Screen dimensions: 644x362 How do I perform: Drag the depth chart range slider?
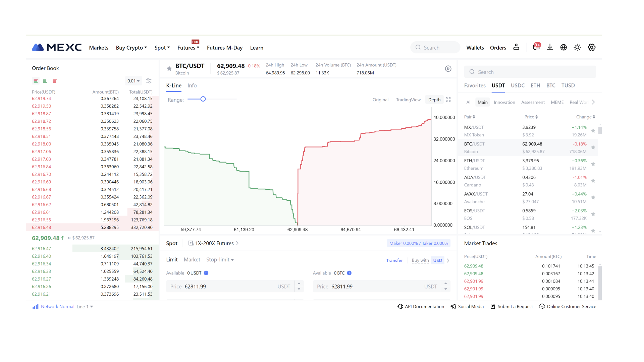pos(203,100)
